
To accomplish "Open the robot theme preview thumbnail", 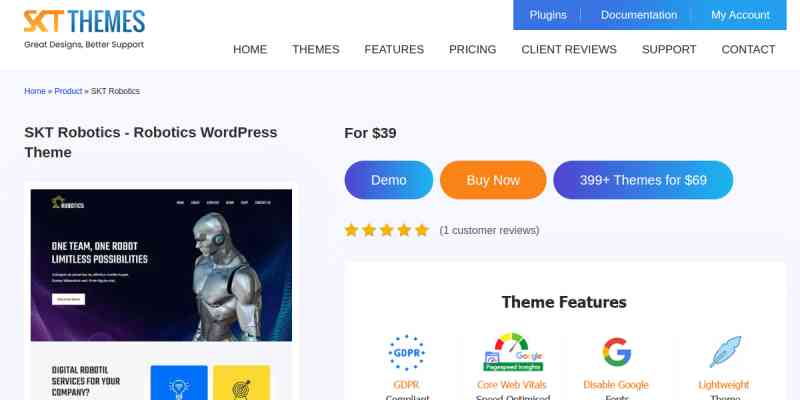I will tap(161, 265).
